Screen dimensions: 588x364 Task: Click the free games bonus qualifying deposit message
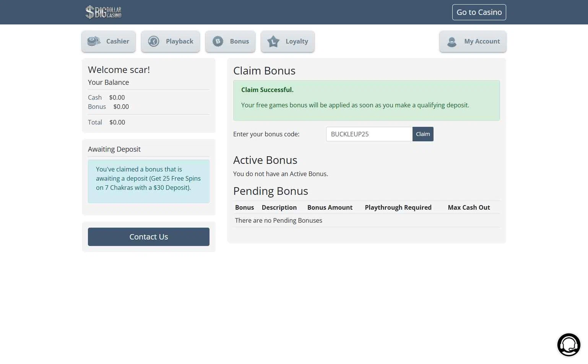click(x=355, y=105)
